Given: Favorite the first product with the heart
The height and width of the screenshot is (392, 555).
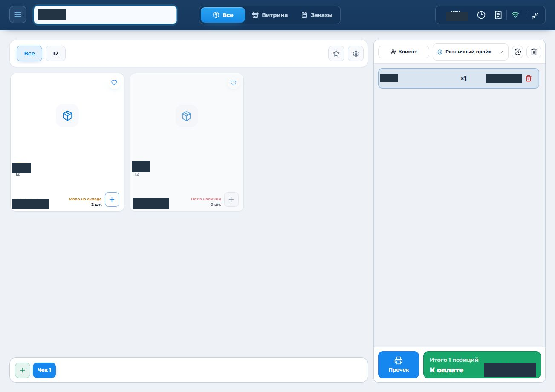Looking at the screenshot, I should point(114,83).
